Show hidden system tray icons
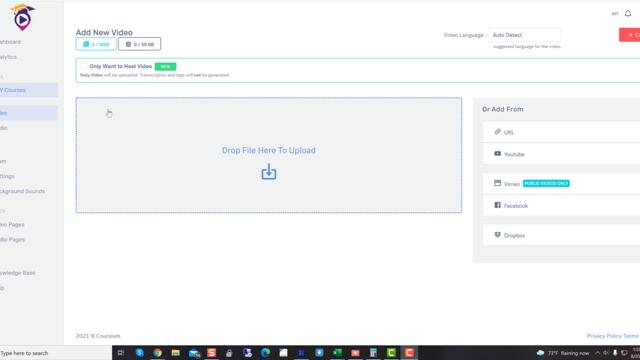Viewport: 640px width, 360px height. [598, 353]
